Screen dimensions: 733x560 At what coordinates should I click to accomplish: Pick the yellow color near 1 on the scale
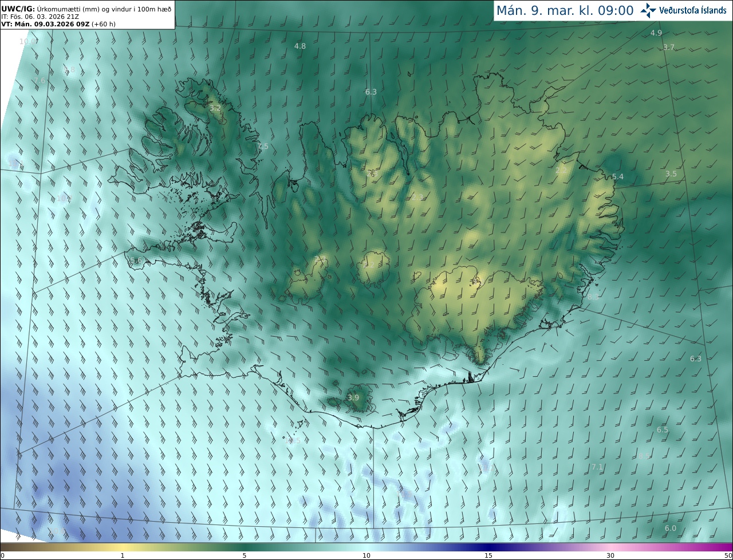(123, 546)
